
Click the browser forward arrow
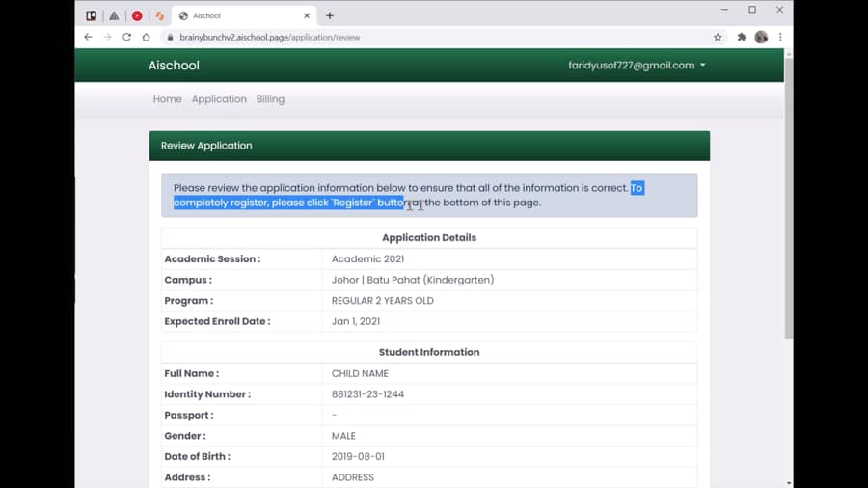[107, 37]
